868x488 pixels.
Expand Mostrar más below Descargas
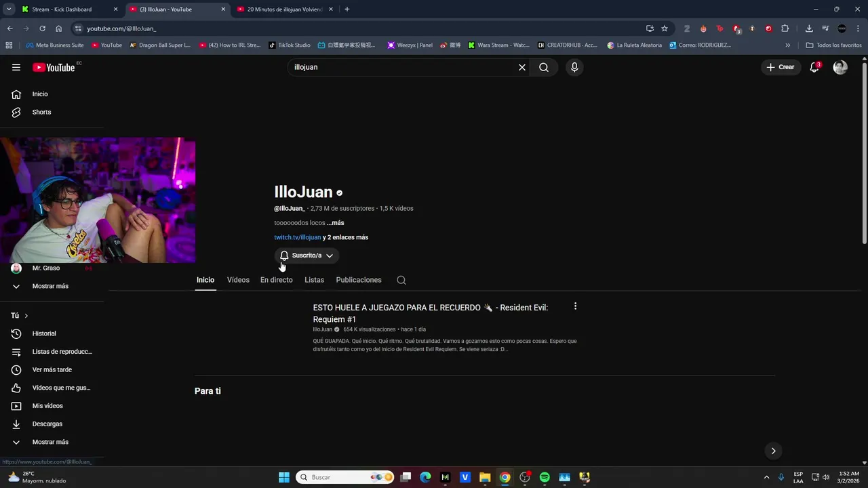pyautogui.click(x=52, y=442)
